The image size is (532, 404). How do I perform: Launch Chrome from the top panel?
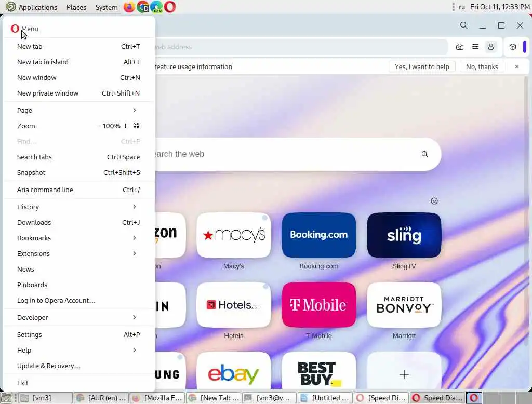(x=143, y=7)
